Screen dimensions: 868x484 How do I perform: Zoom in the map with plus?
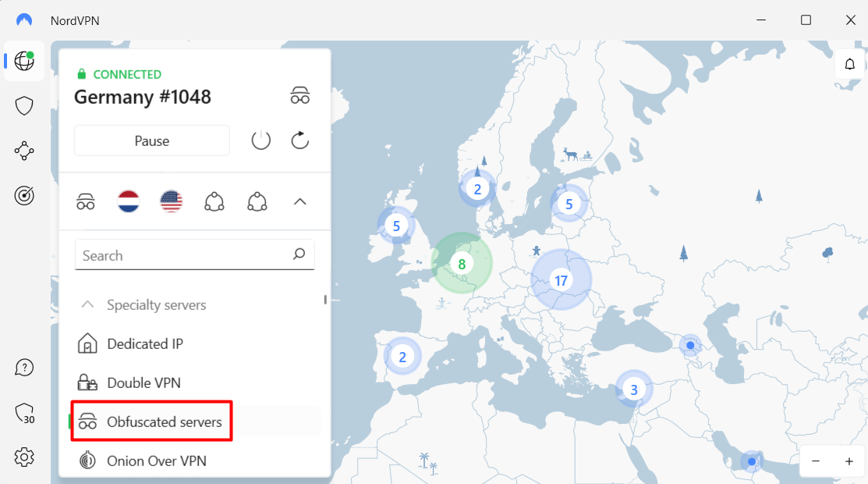[x=849, y=461]
